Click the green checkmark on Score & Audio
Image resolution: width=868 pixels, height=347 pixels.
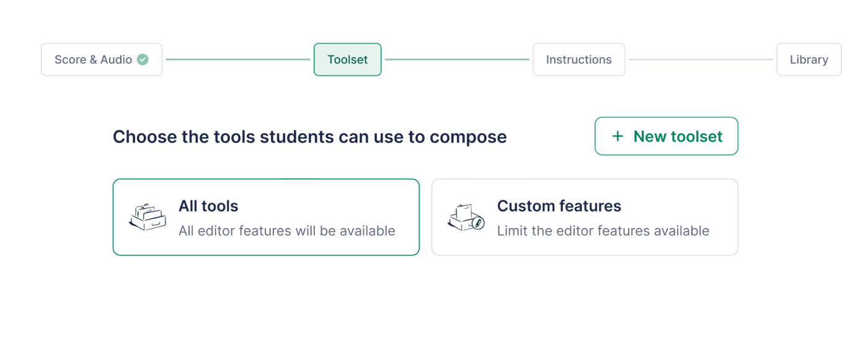click(x=143, y=59)
